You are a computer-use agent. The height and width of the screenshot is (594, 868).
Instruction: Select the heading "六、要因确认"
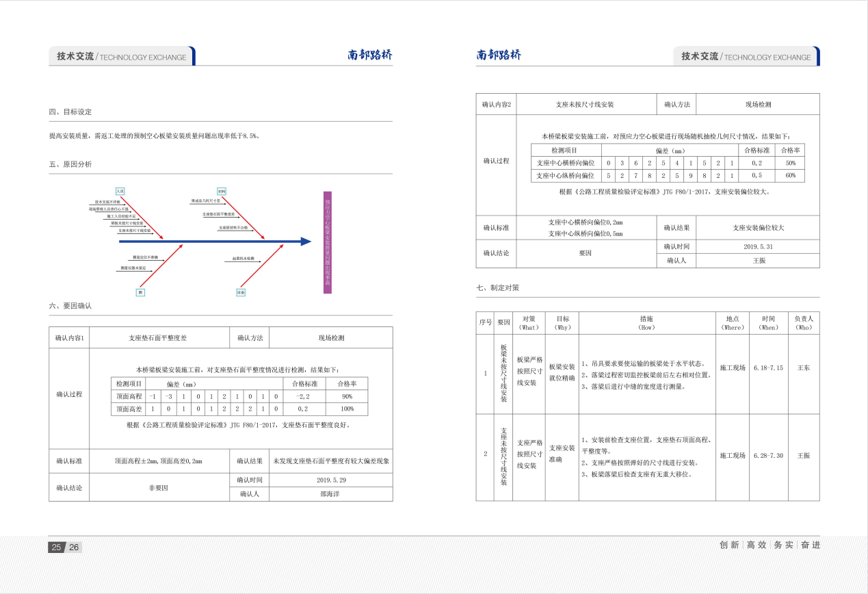coord(70,306)
